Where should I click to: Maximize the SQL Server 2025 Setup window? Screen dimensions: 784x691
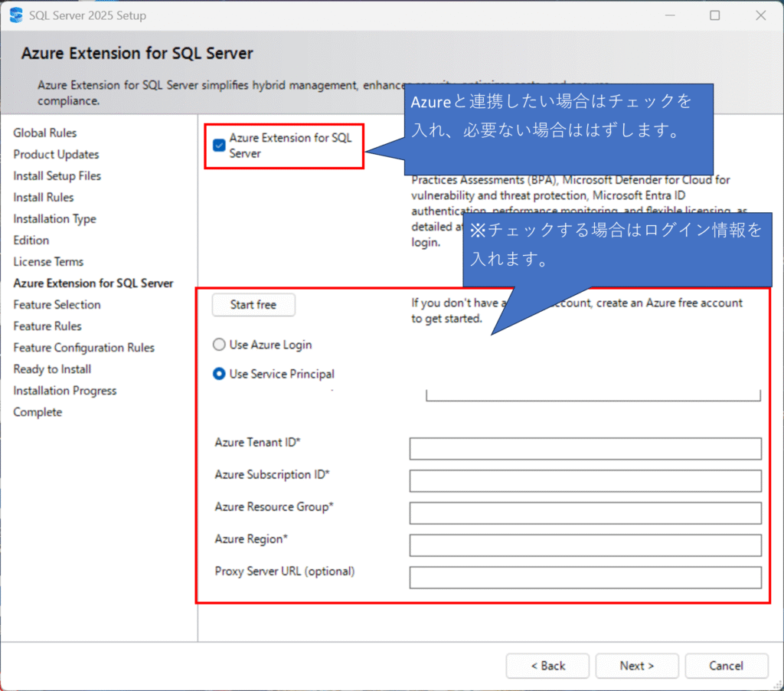tap(715, 15)
